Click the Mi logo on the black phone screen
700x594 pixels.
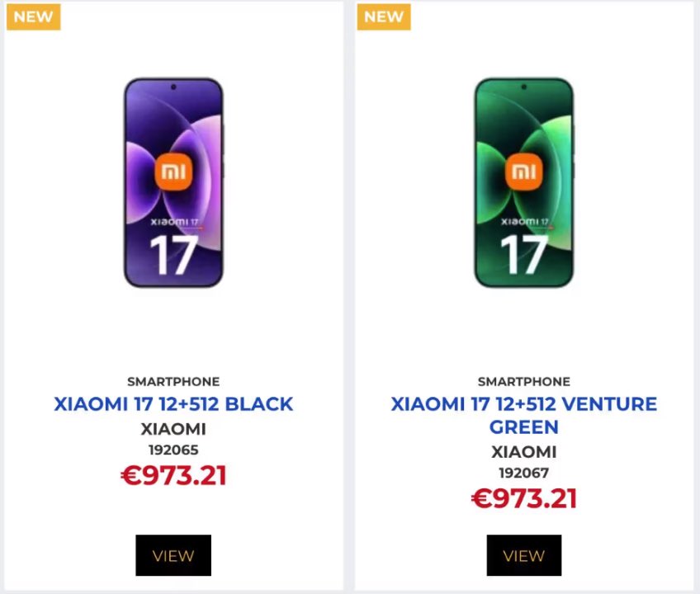pos(173,171)
